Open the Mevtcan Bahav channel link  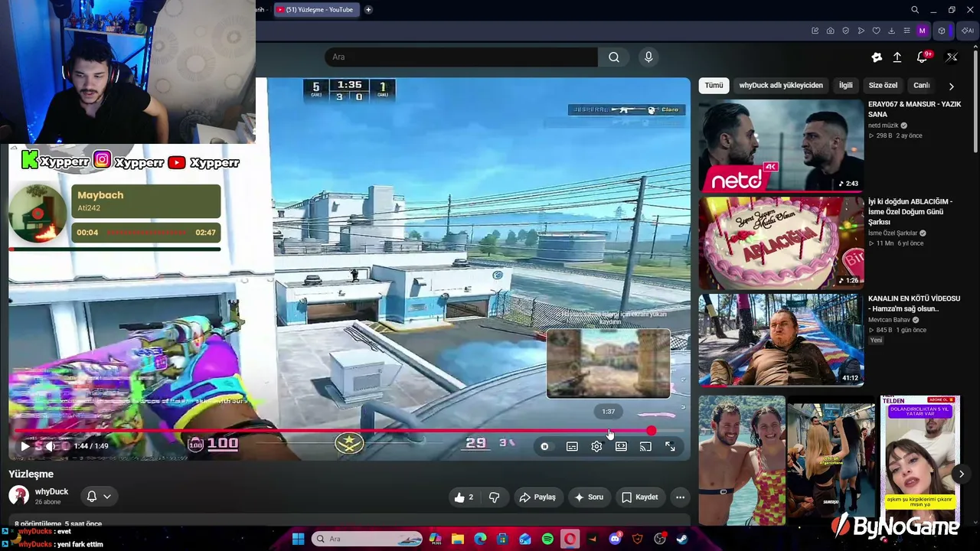(889, 320)
